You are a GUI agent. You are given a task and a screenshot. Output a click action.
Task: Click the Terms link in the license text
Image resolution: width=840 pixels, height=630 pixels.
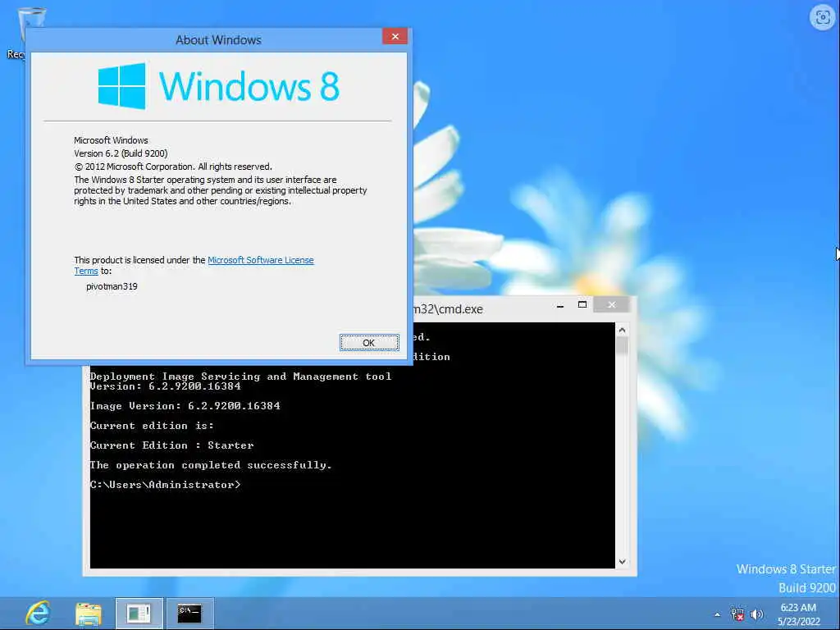(x=85, y=271)
